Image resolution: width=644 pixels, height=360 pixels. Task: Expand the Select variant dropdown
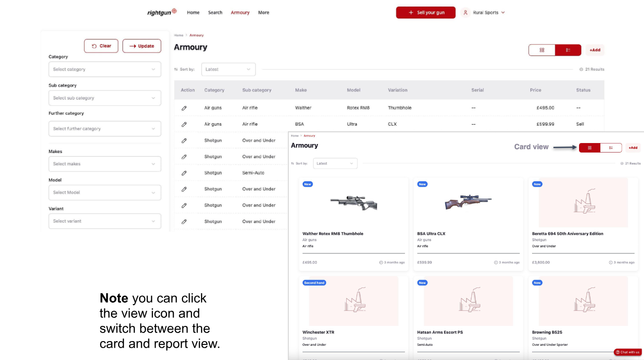(x=105, y=221)
